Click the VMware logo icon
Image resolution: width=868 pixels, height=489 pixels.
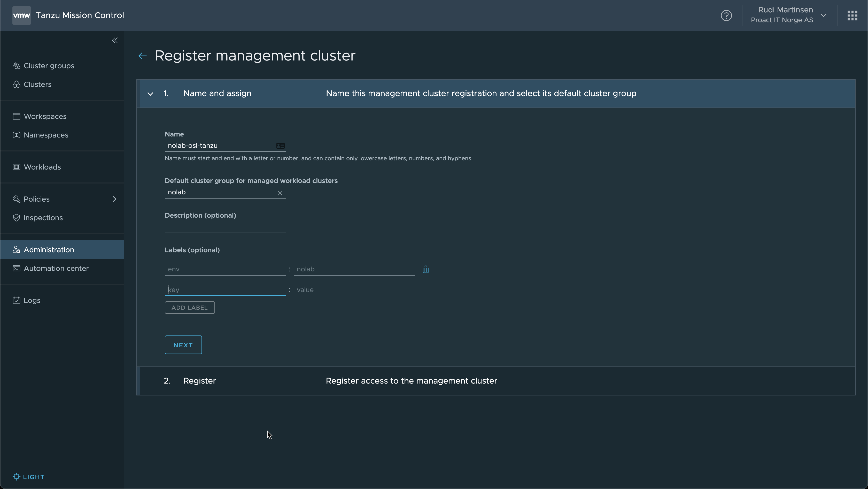point(21,16)
